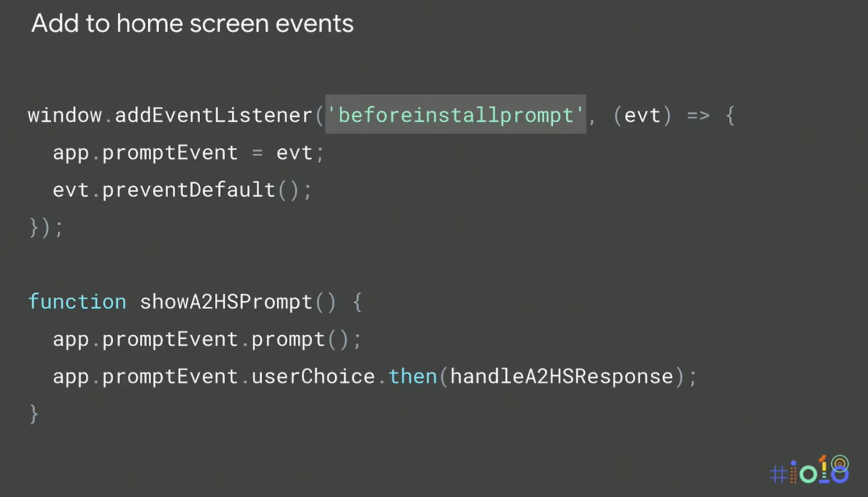The width and height of the screenshot is (868, 497).
Task: Click the blue 'then' keyword
Action: click(413, 377)
